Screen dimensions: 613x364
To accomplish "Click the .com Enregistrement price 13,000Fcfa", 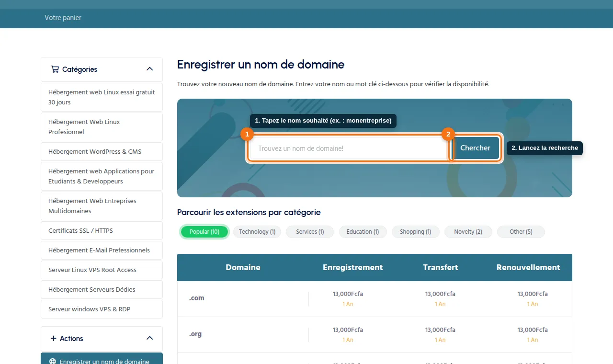I will tap(348, 294).
